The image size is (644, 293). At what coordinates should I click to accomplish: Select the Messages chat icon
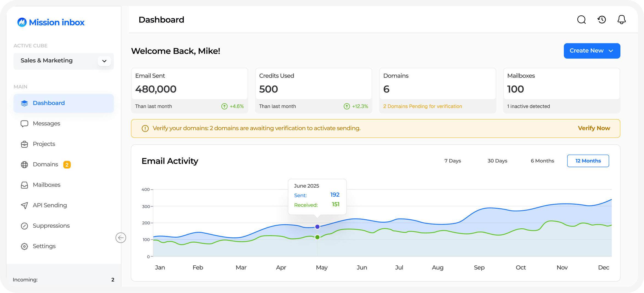pyautogui.click(x=25, y=123)
